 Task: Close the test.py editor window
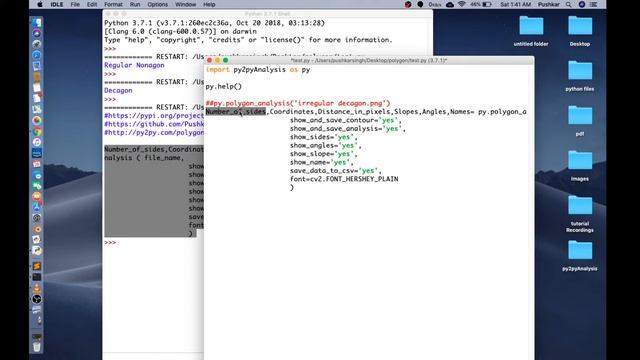[x=209, y=60]
